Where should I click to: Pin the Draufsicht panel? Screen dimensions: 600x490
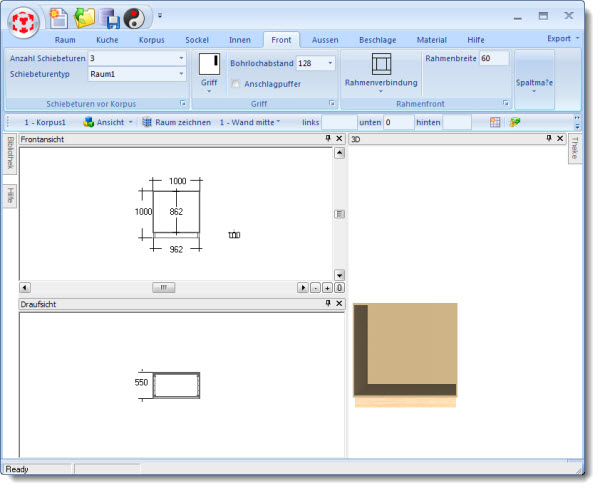(x=328, y=303)
